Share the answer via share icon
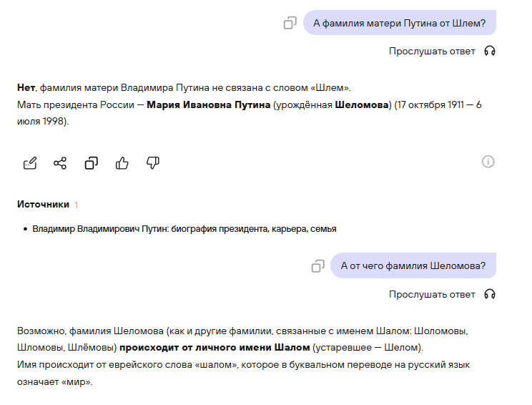Image resolution: width=532 pixels, height=405 pixels. coord(60,163)
